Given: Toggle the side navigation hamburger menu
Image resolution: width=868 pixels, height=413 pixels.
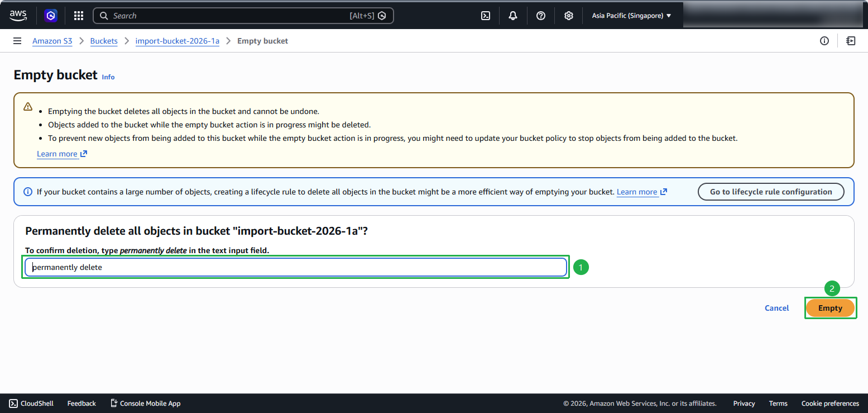Looking at the screenshot, I should (17, 41).
